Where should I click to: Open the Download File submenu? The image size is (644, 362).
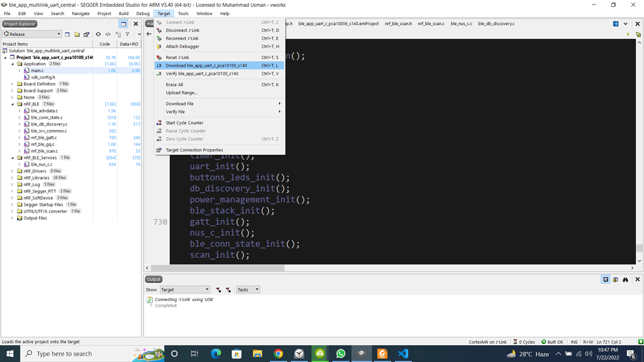coord(180,104)
